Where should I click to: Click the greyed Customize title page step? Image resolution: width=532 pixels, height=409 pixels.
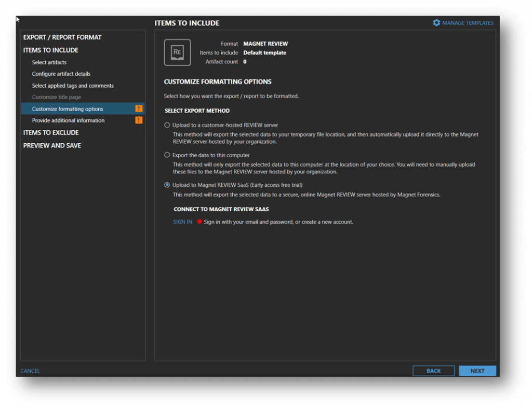tap(56, 97)
